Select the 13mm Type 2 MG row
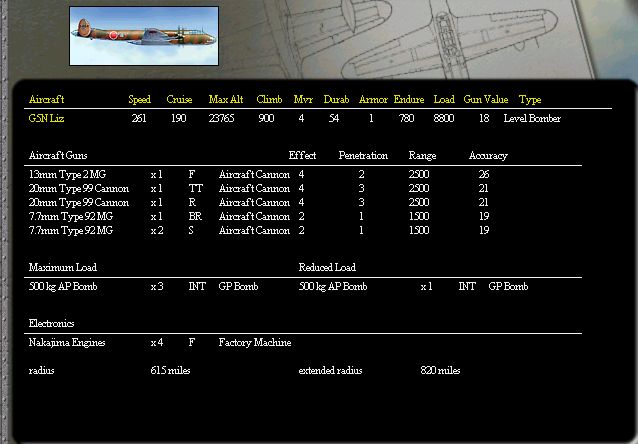The width and height of the screenshot is (638, 444). tap(259, 175)
